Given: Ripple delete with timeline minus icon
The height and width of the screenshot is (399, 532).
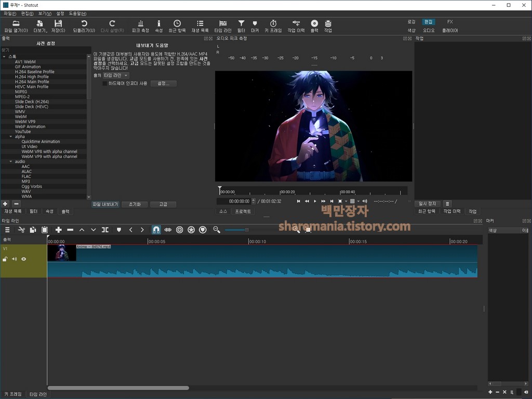Looking at the screenshot, I should 70,230.
